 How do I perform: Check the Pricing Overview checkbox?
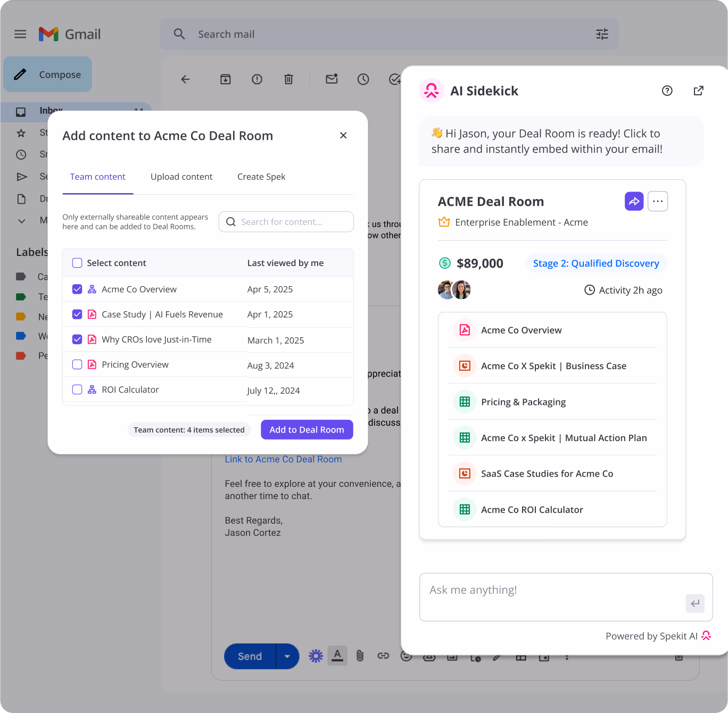coord(77,364)
